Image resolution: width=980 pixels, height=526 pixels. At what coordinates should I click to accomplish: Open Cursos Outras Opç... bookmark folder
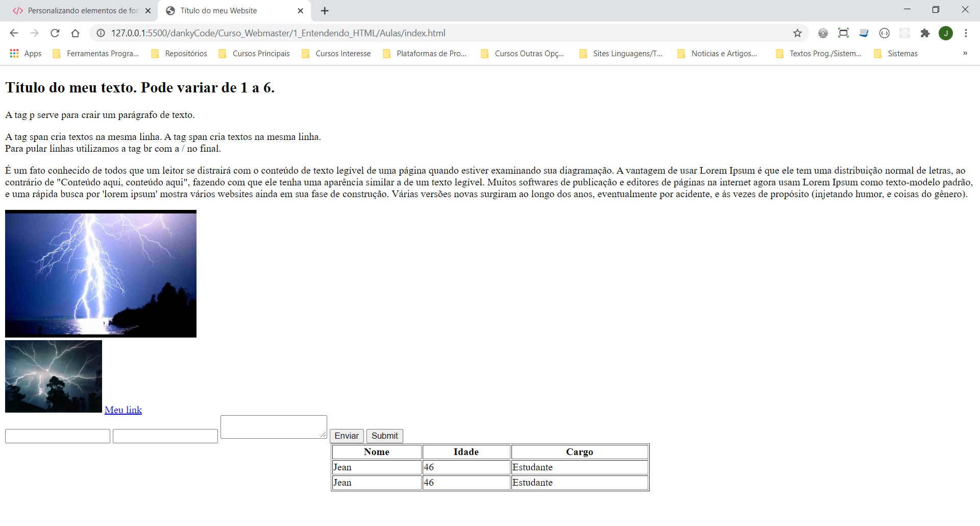coord(523,54)
